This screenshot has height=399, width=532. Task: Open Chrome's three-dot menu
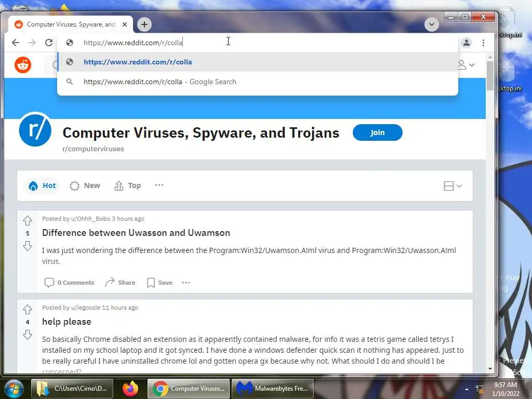pyautogui.click(x=483, y=43)
